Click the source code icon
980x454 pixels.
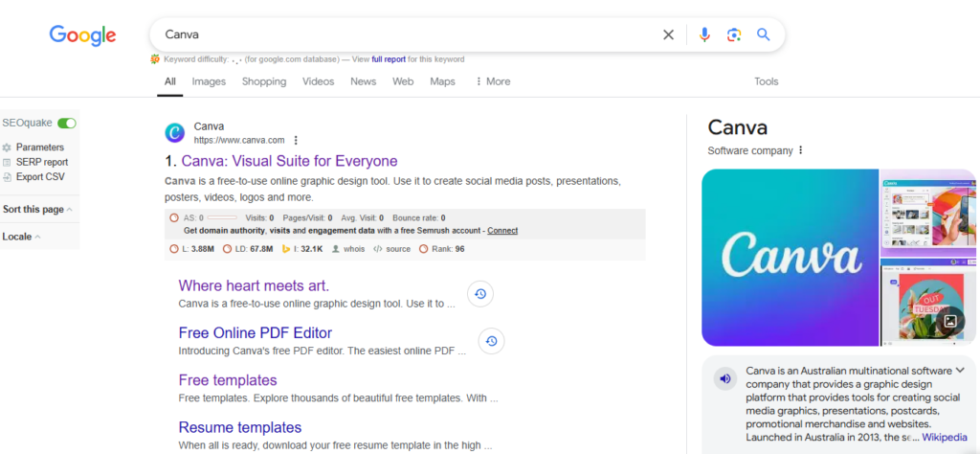[x=377, y=249]
